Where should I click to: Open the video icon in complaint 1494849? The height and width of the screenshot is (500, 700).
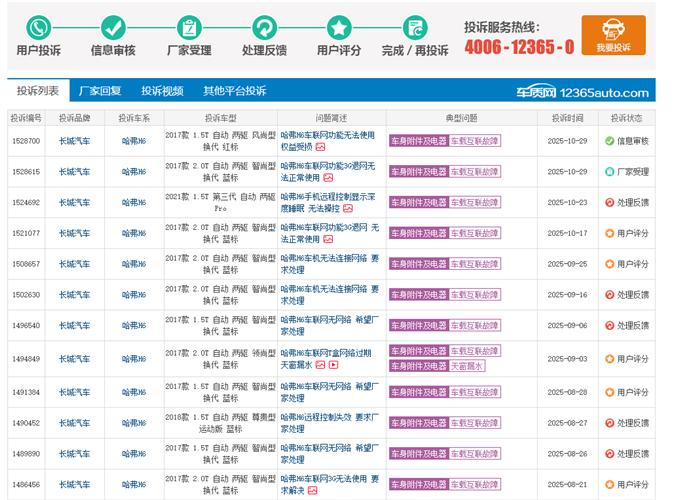(x=334, y=365)
